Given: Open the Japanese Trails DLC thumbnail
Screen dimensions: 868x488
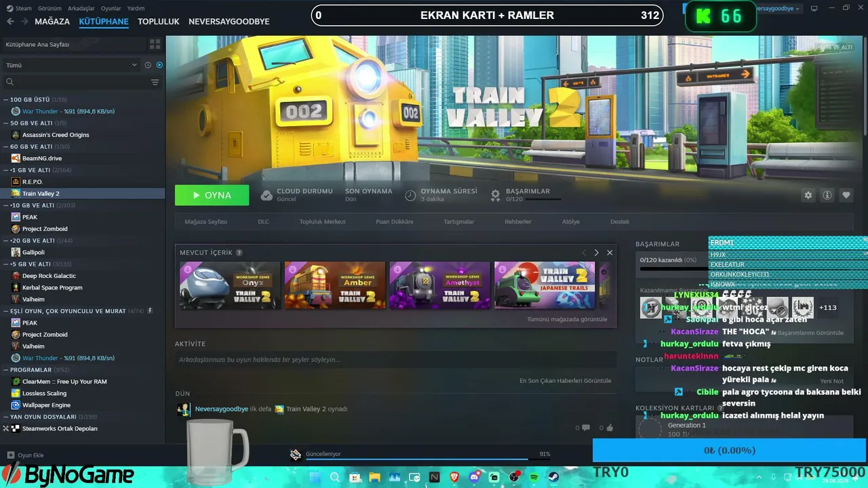Looking at the screenshot, I should (x=545, y=285).
